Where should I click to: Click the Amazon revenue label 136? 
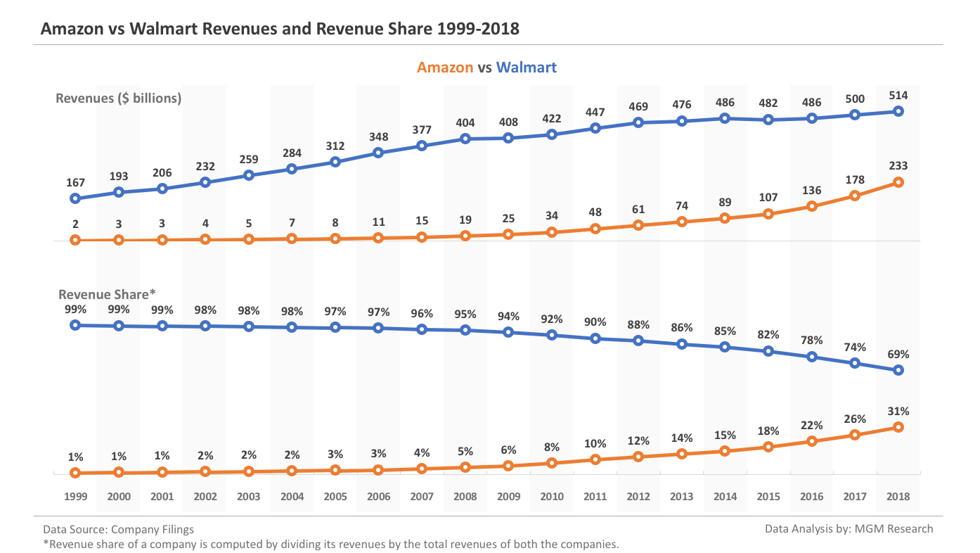[812, 190]
